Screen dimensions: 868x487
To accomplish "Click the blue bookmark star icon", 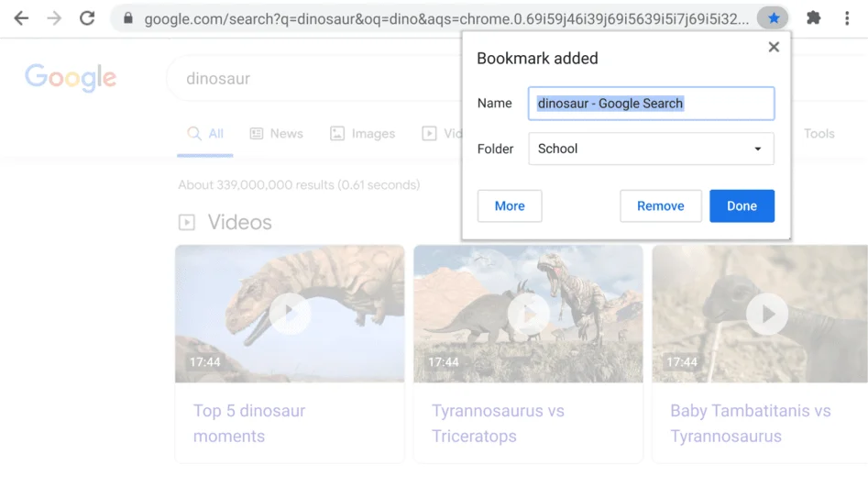I will [x=773, y=18].
